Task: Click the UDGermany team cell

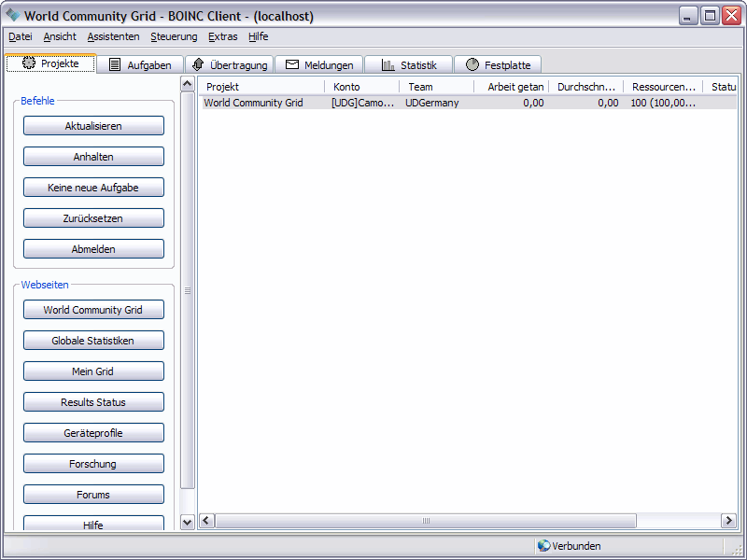Action: [432, 103]
